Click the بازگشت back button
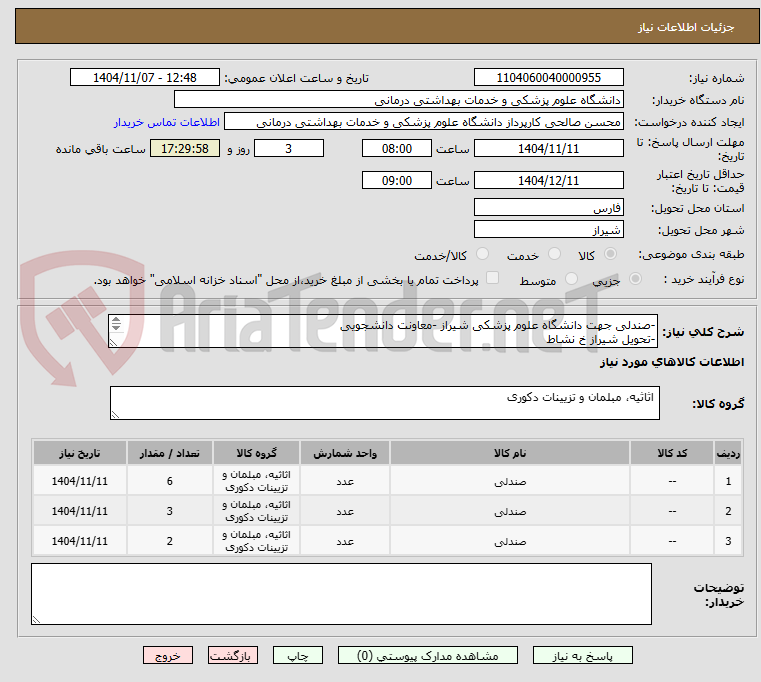This screenshot has width=761, height=682. coord(232,655)
